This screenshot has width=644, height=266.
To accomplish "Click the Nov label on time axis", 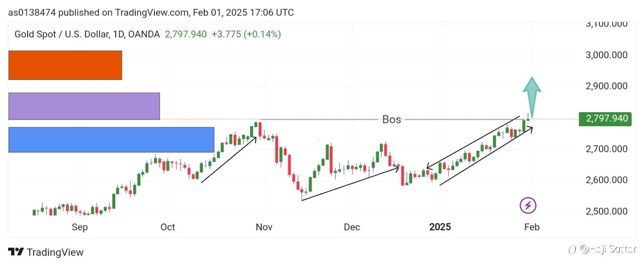I will [x=264, y=227].
